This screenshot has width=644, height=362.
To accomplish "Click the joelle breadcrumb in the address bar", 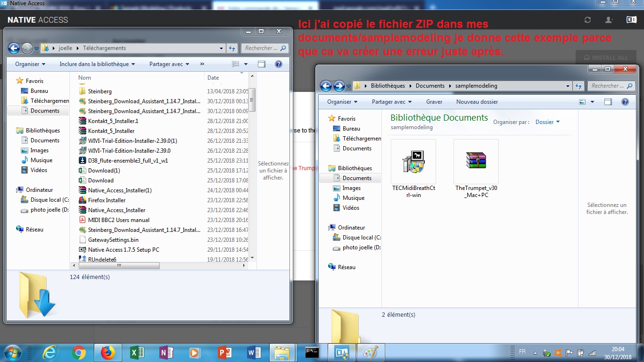I will click(66, 48).
